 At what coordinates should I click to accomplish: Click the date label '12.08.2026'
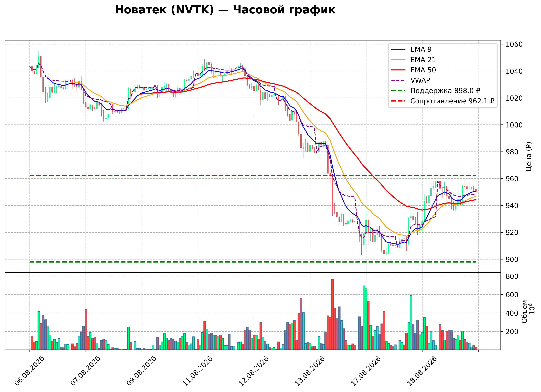254,371
